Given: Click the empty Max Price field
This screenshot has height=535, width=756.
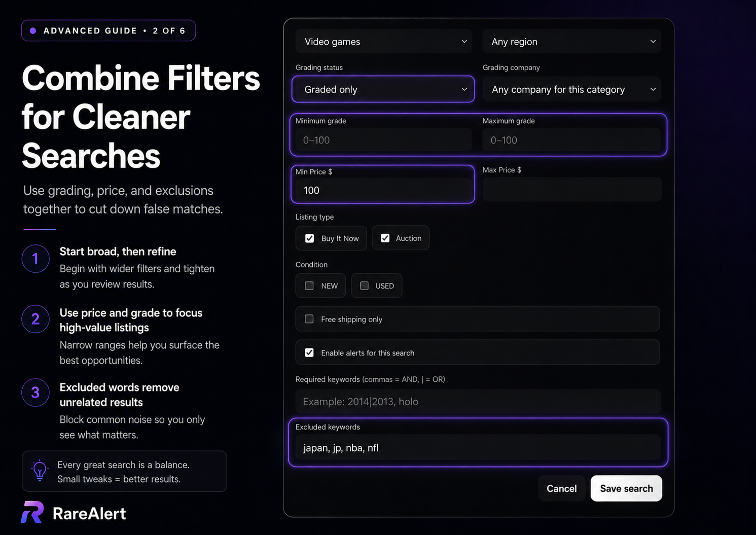Looking at the screenshot, I should [572, 189].
